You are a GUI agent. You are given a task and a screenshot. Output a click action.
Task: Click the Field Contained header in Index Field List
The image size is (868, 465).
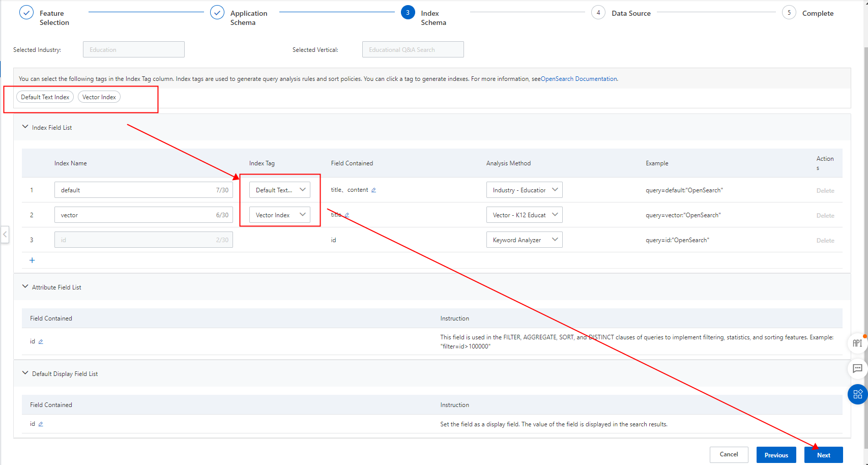352,163
